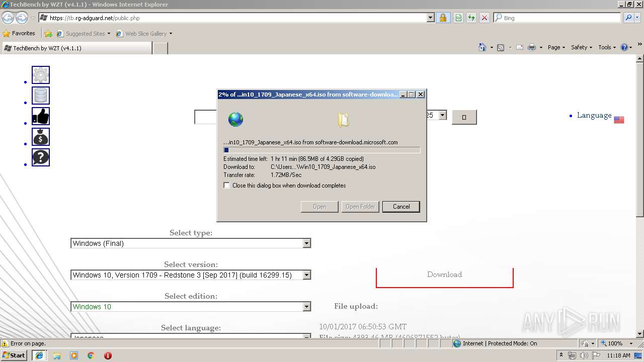Click the address bar URL field
This screenshot has height=362, width=644.
(x=232, y=18)
